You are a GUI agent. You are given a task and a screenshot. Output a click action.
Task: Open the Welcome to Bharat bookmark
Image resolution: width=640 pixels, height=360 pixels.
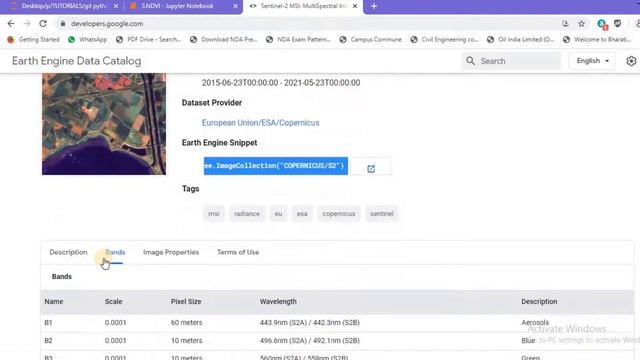click(x=597, y=40)
